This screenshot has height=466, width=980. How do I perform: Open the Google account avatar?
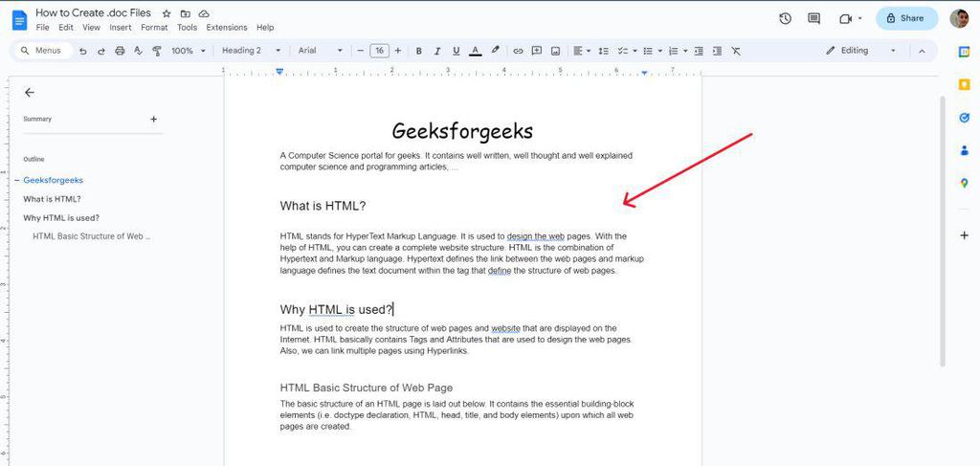(x=959, y=19)
